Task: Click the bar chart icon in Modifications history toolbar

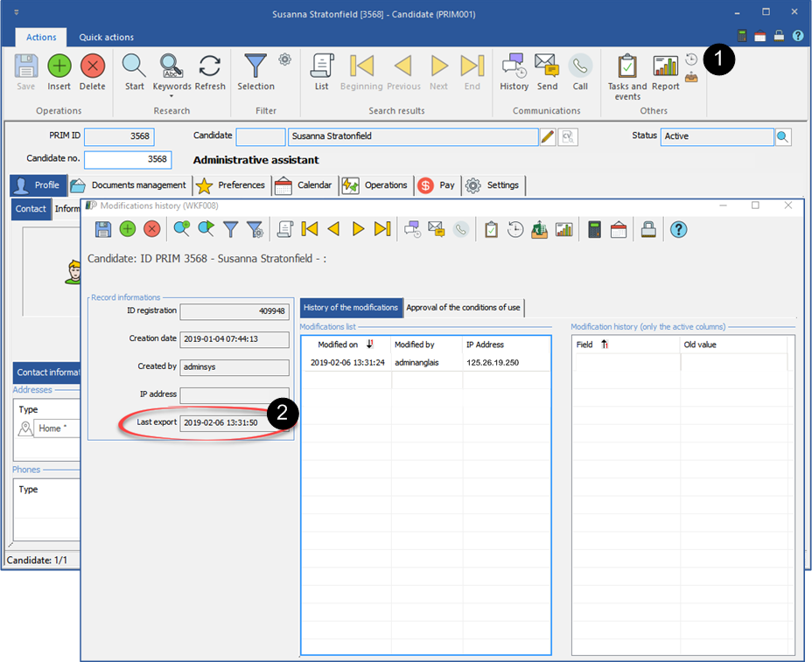Action: point(564,229)
